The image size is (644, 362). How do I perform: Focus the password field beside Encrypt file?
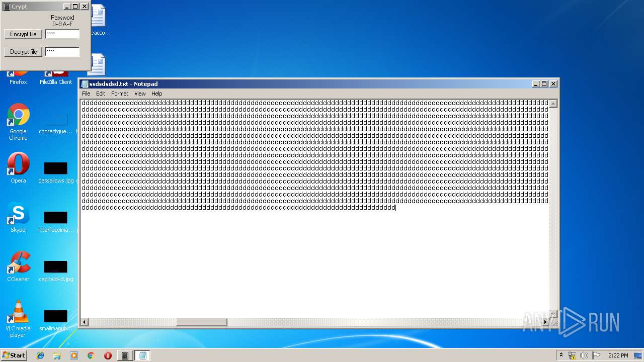[62, 34]
